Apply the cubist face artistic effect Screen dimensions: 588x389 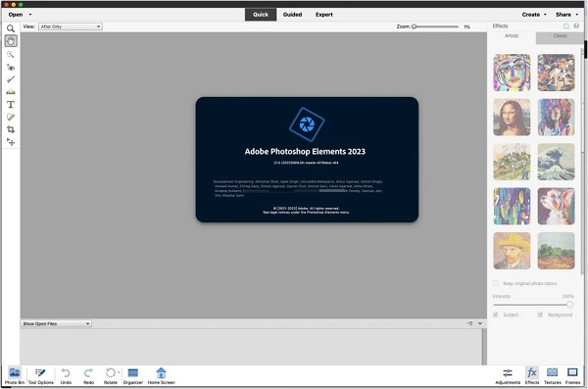pyautogui.click(x=512, y=73)
